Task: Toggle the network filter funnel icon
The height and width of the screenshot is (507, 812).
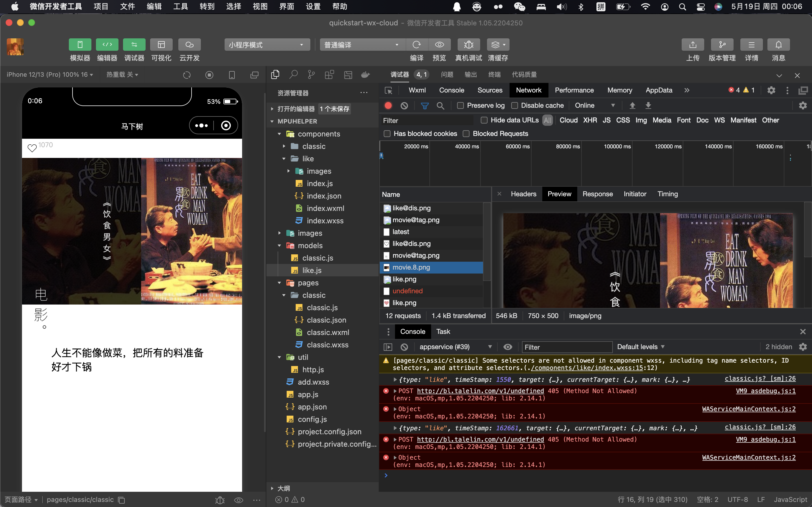Action: pyautogui.click(x=425, y=106)
